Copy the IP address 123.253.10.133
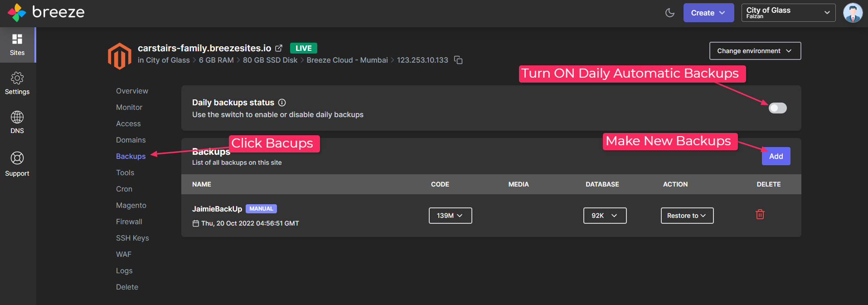This screenshot has width=868, height=305. [x=459, y=60]
